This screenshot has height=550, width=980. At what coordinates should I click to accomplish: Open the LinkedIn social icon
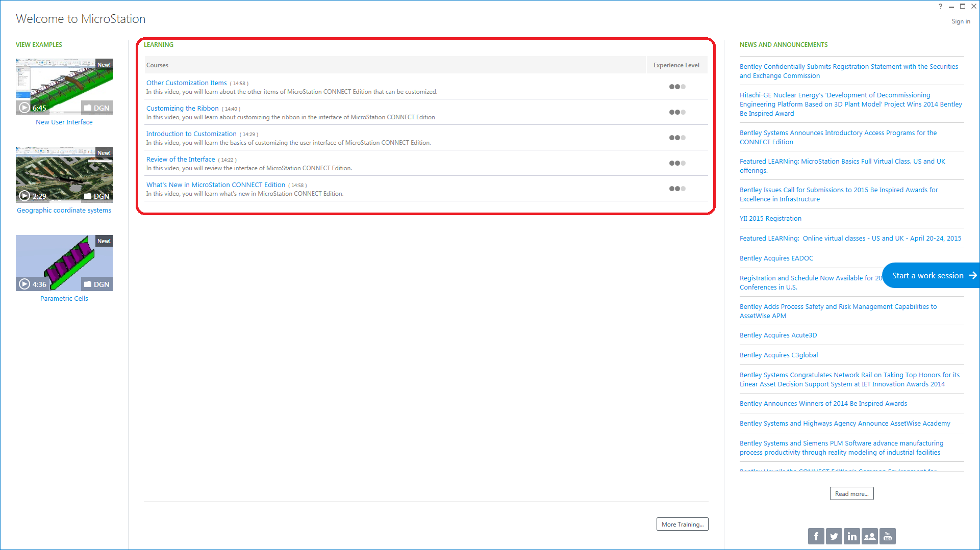pyautogui.click(x=851, y=536)
